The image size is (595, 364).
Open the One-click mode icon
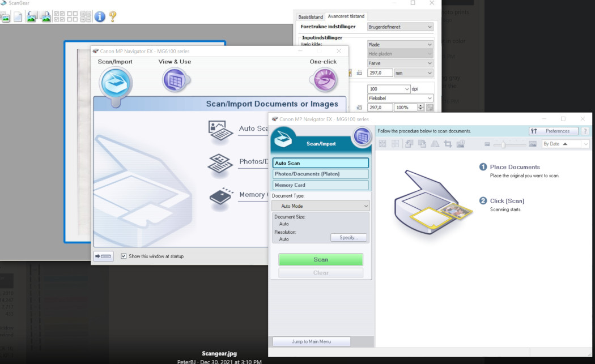point(325,80)
